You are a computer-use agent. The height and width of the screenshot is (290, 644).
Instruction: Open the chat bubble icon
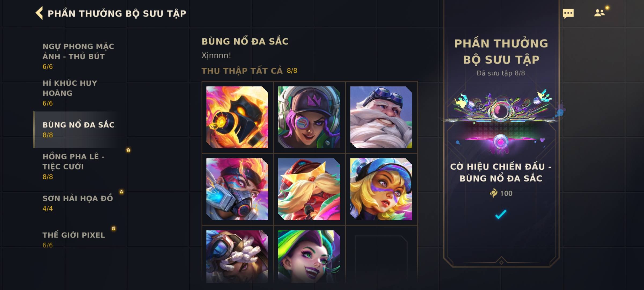(x=568, y=13)
